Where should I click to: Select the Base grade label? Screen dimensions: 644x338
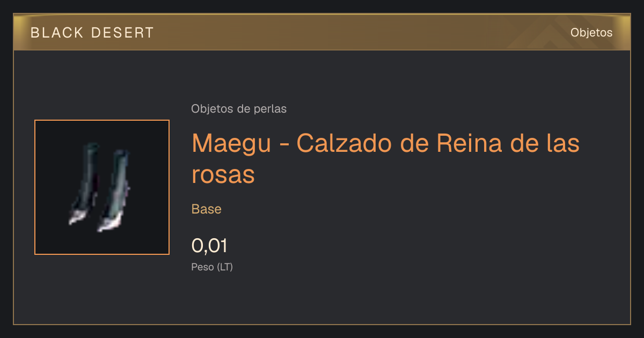point(207,209)
